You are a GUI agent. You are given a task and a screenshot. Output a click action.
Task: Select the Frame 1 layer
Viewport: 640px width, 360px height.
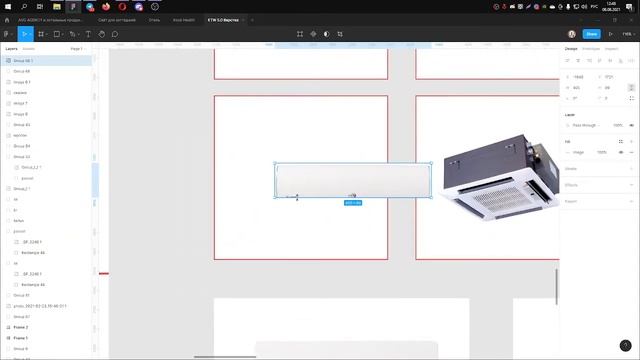(21, 338)
